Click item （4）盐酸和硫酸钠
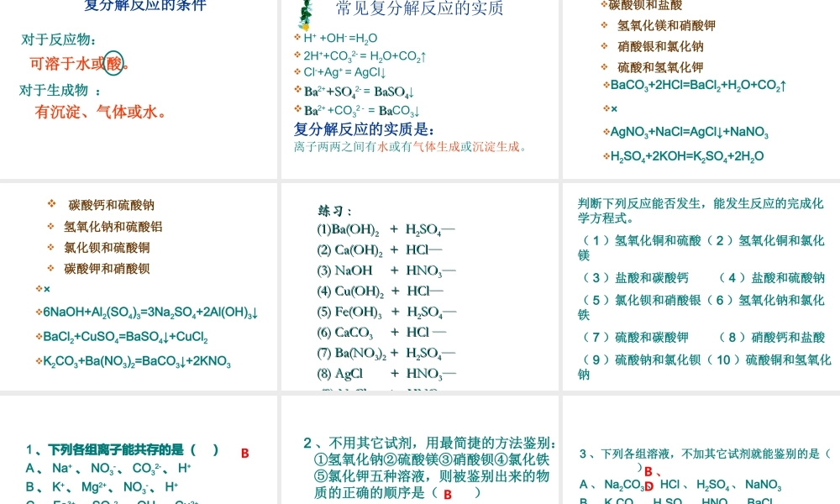This screenshot has height=504, width=840. (771, 278)
